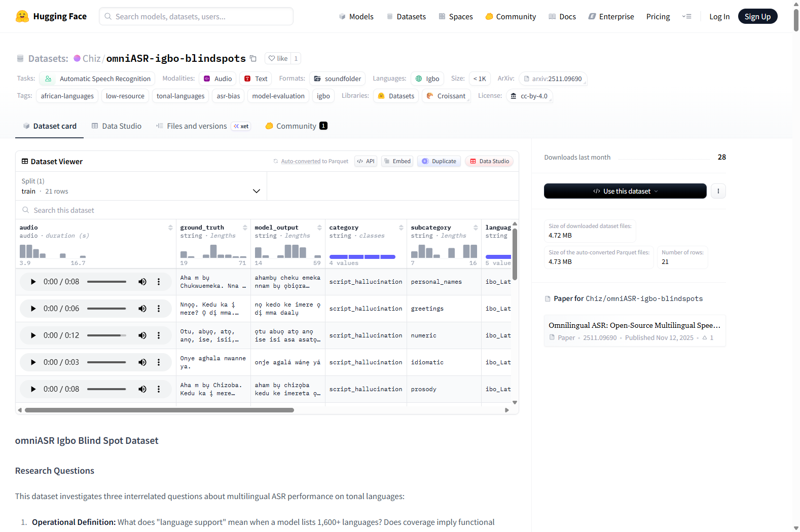
Task: Sort by the ground_truth column
Action: (x=245, y=227)
